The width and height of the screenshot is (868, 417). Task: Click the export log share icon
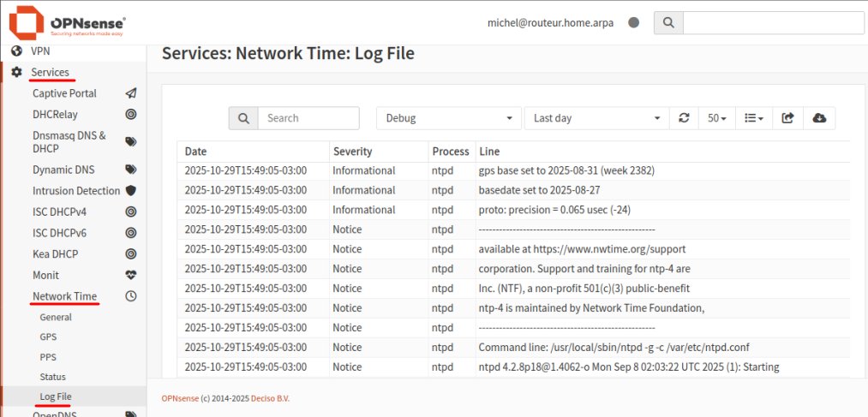[x=787, y=118]
